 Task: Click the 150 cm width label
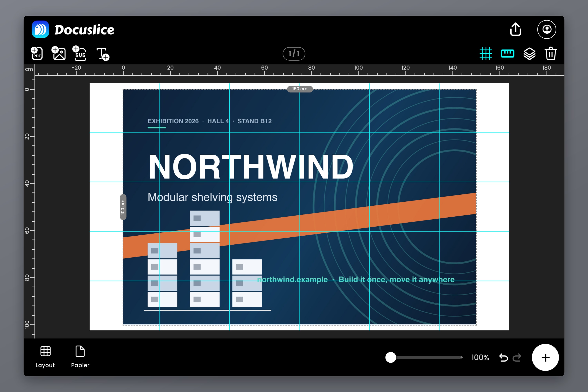coord(300,89)
